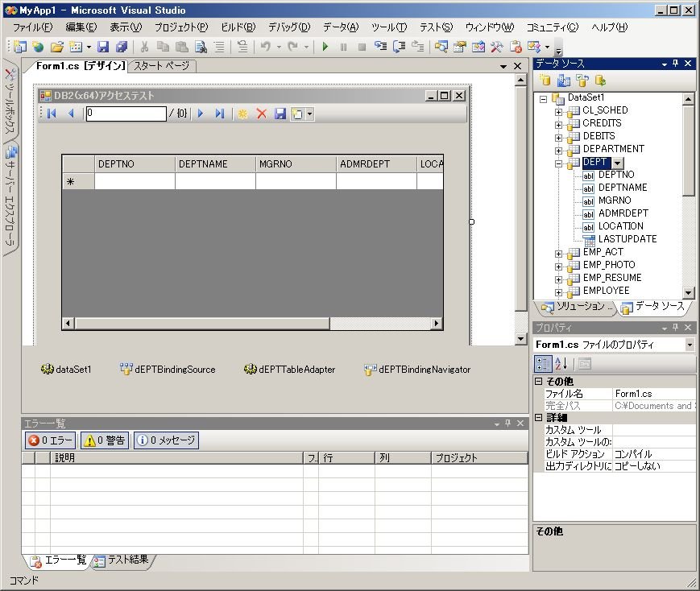Expand the CL_SCHED table node
Screen dimensions: 700x591
(x=558, y=112)
